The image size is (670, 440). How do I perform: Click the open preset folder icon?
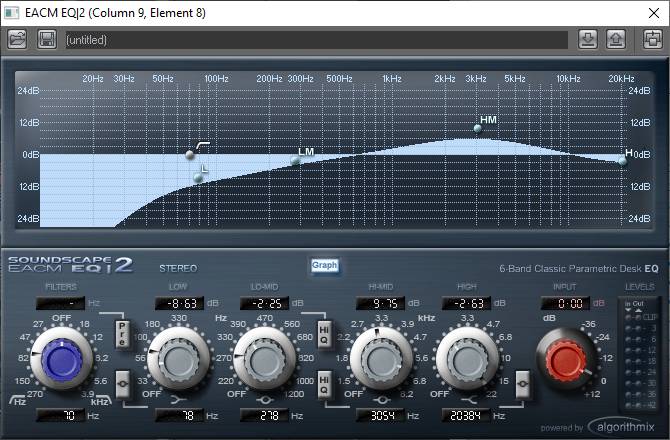[x=17, y=39]
